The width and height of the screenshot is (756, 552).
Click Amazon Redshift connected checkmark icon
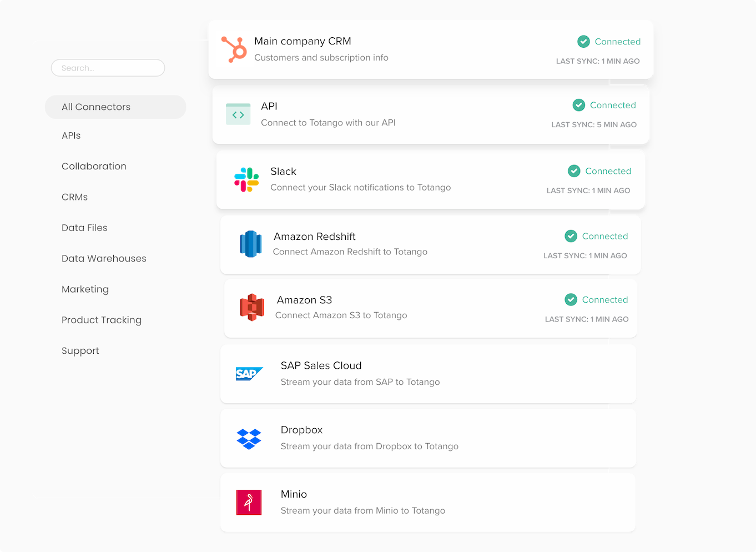coord(571,236)
